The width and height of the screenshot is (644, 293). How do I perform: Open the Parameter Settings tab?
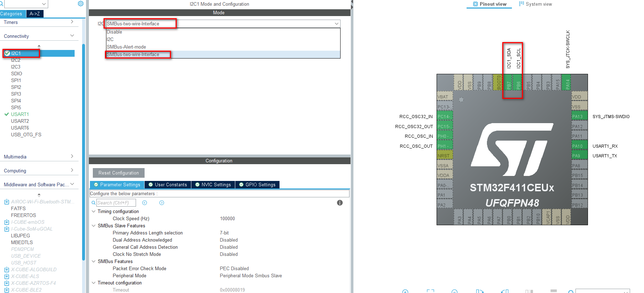117,185
